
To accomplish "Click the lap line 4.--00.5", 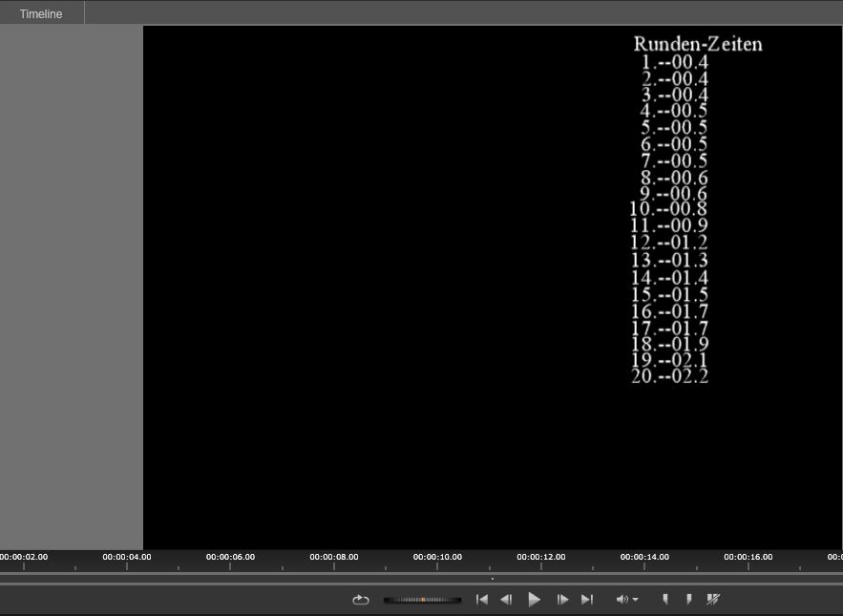I will 674,111.
